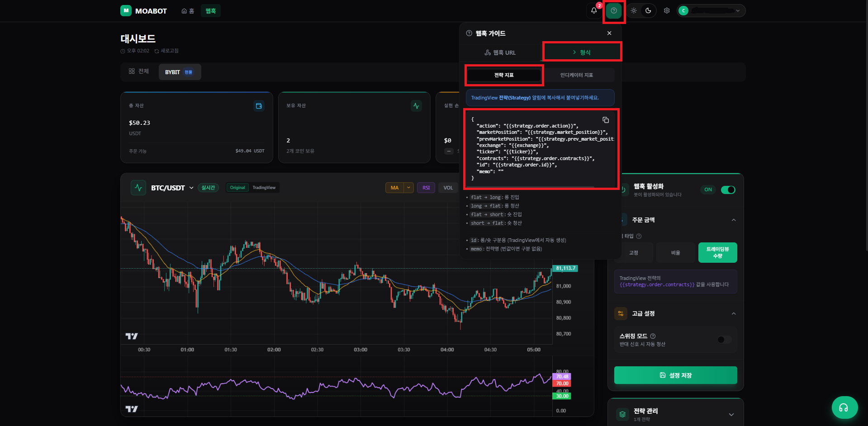868x426 pixels.
Task: Click the chart pulse icon beside BTC/USDT
Action: pyautogui.click(x=138, y=188)
